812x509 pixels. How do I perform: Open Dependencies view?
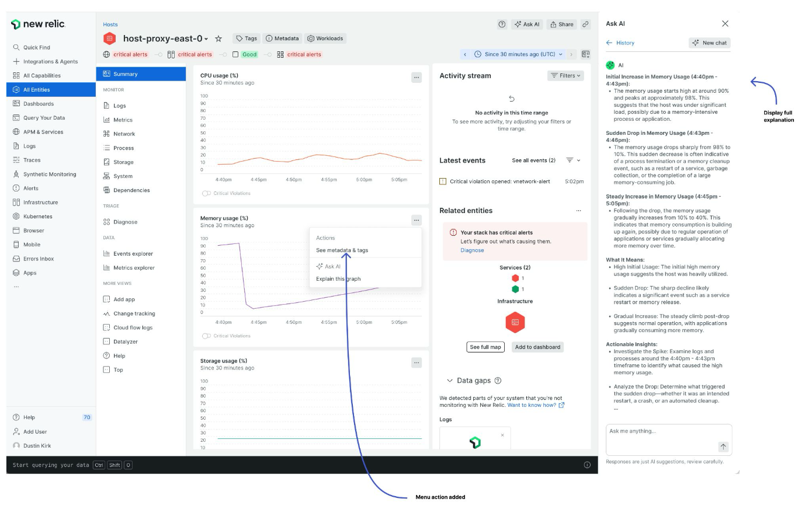pyautogui.click(x=127, y=190)
